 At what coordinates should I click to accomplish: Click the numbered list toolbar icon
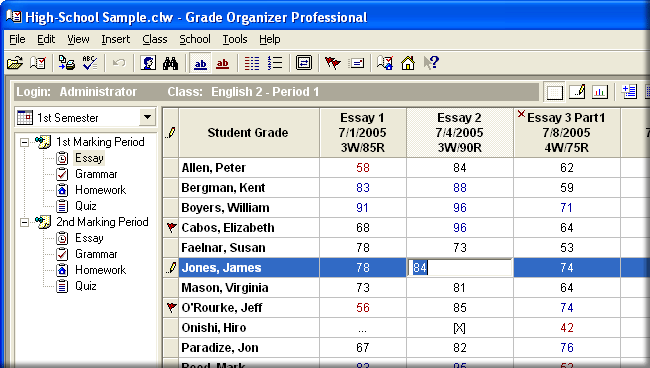click(x=275, y=63)
